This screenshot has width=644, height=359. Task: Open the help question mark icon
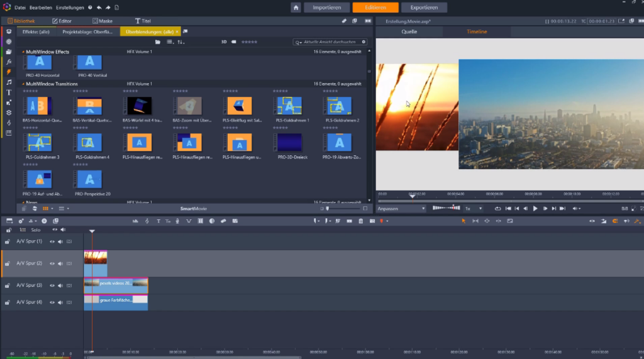pyautogui.click(x=90, y=8)
